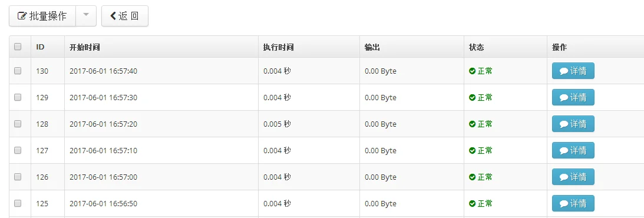Check the checkbox for row ID 126

[18, 177]
